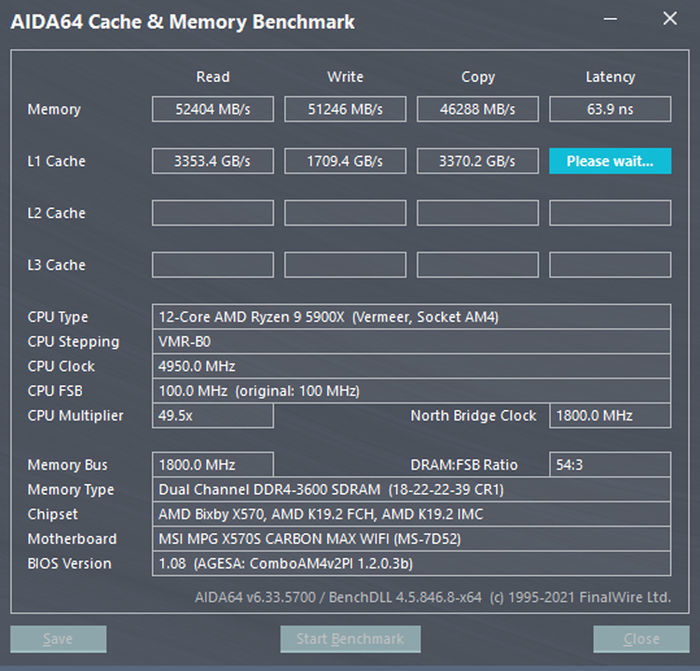Click the Write column header
Image resolution: width=700 pixels, height=671 pixels.
click(345, 77)
